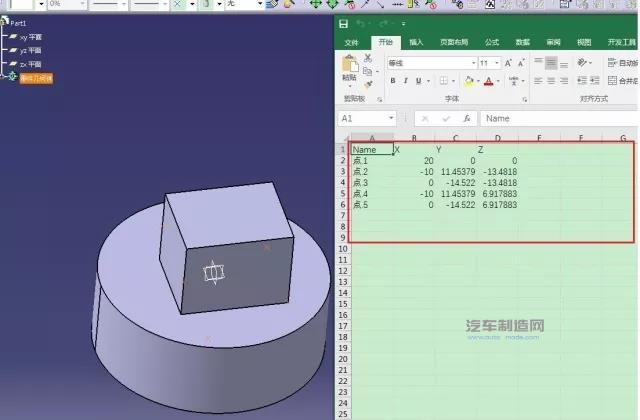This screenshot has height=420, width=640.
Task: Switch to the 数据 (Data) tab
Action: pos(522,42)
